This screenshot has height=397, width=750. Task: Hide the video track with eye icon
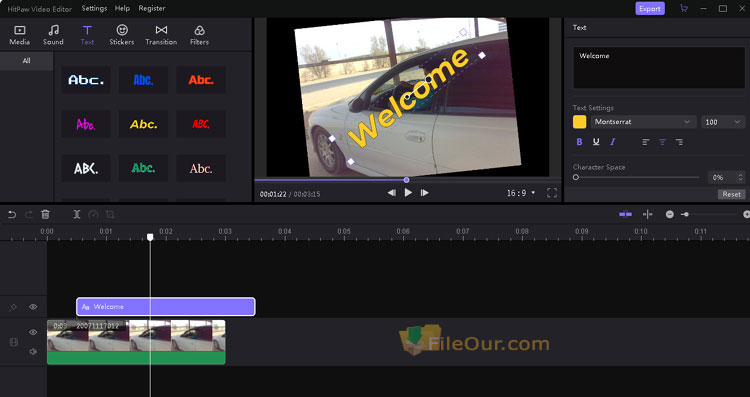click(x=33, y=332)
